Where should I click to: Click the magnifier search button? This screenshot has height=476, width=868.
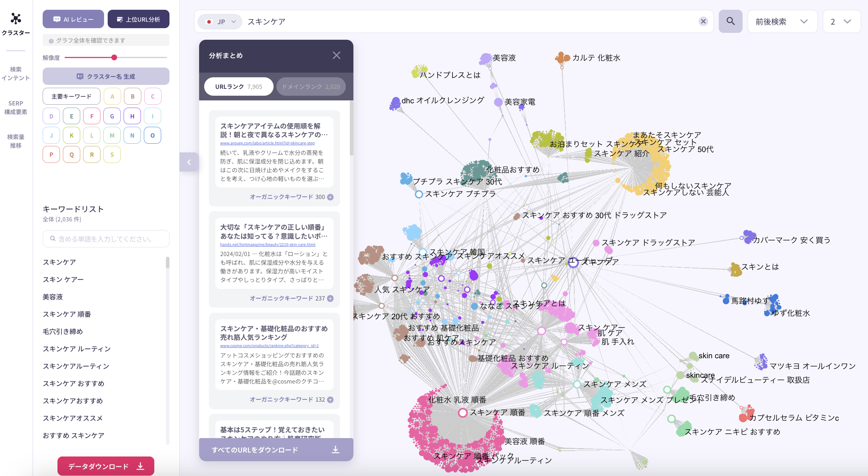pos(730,21)
